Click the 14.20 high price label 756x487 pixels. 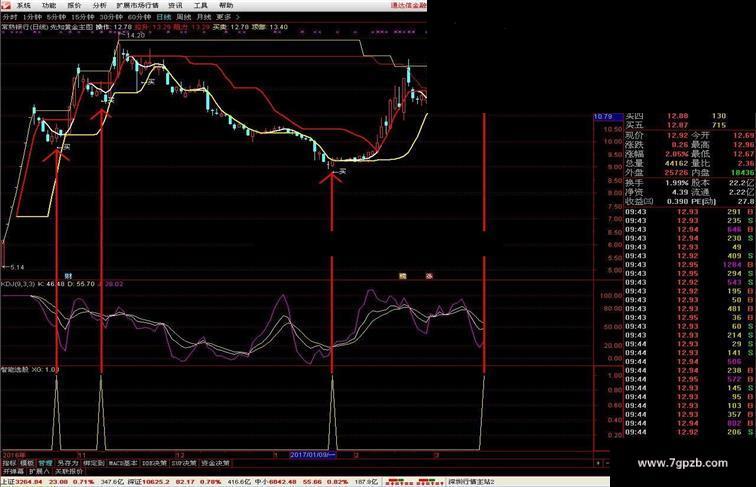pyautogui.click(x=135, y=35)
